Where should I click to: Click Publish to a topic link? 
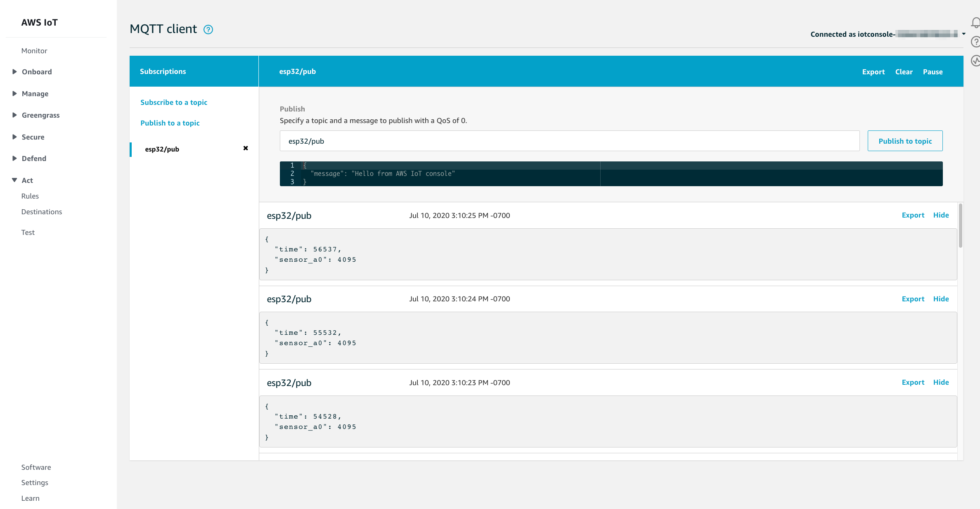pyautogui.click(x=170, y=123)
